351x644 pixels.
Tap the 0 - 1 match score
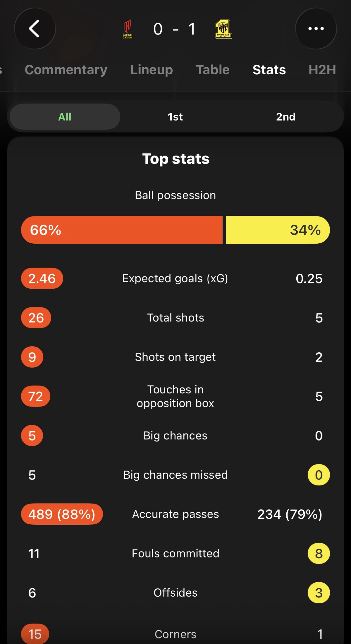[x=175, y=29]
